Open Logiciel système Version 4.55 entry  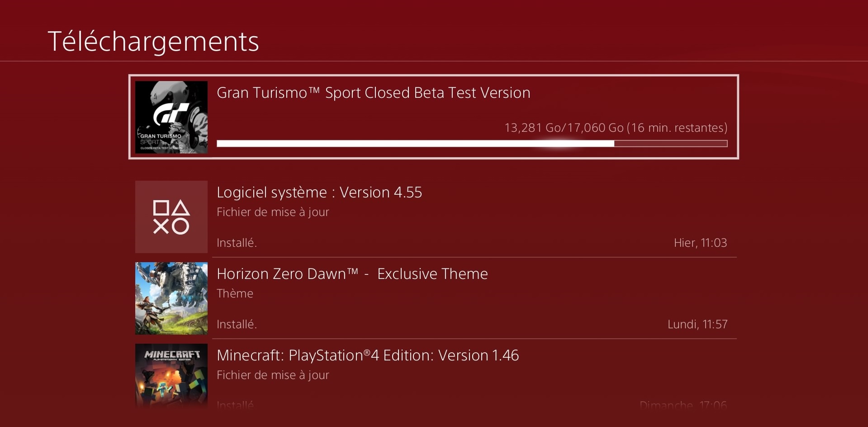(x=319, y=192)
